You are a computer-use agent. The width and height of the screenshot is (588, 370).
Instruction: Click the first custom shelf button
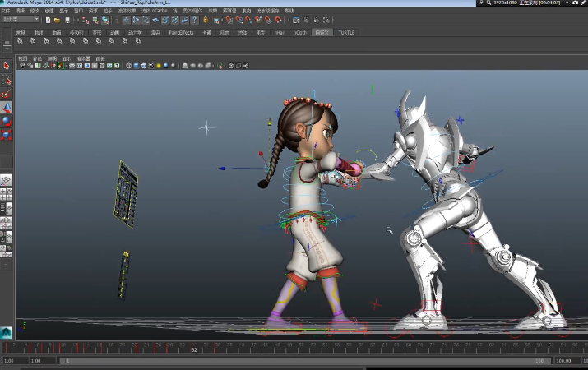tap(20, 39)
